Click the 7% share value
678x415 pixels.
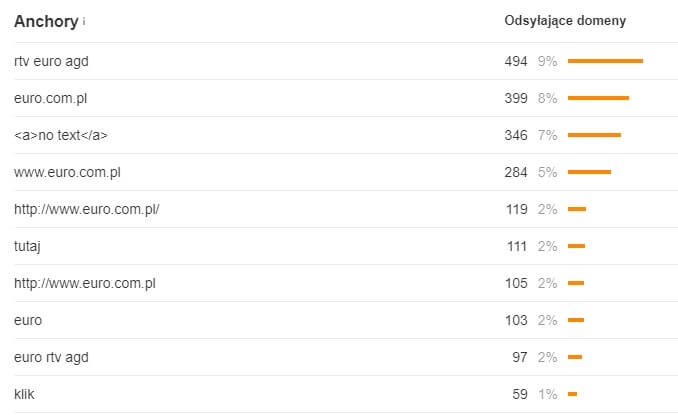[x=547, y=135]
